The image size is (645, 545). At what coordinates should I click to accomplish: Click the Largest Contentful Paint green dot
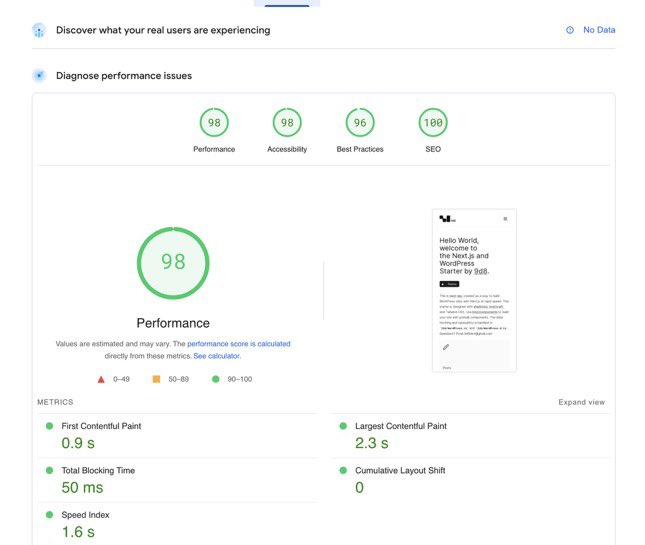coord(343,426)
